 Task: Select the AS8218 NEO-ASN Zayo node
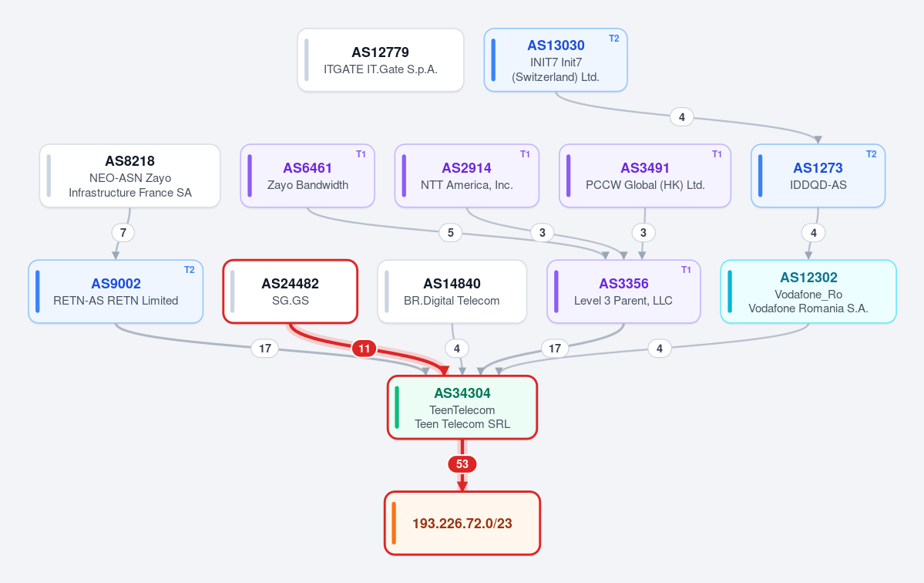click(129, 176)
